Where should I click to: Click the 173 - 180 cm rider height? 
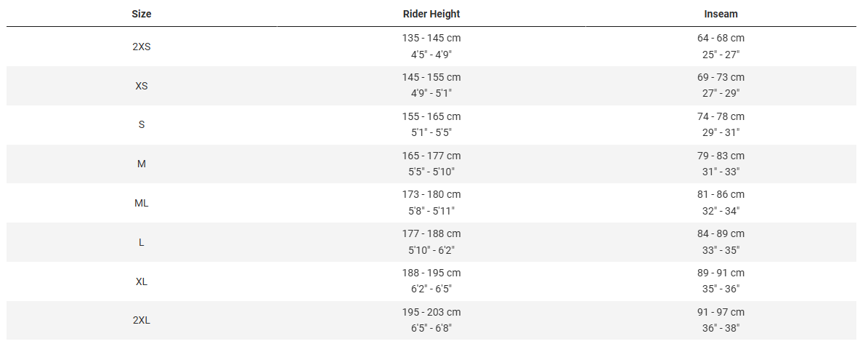[431, 194]
